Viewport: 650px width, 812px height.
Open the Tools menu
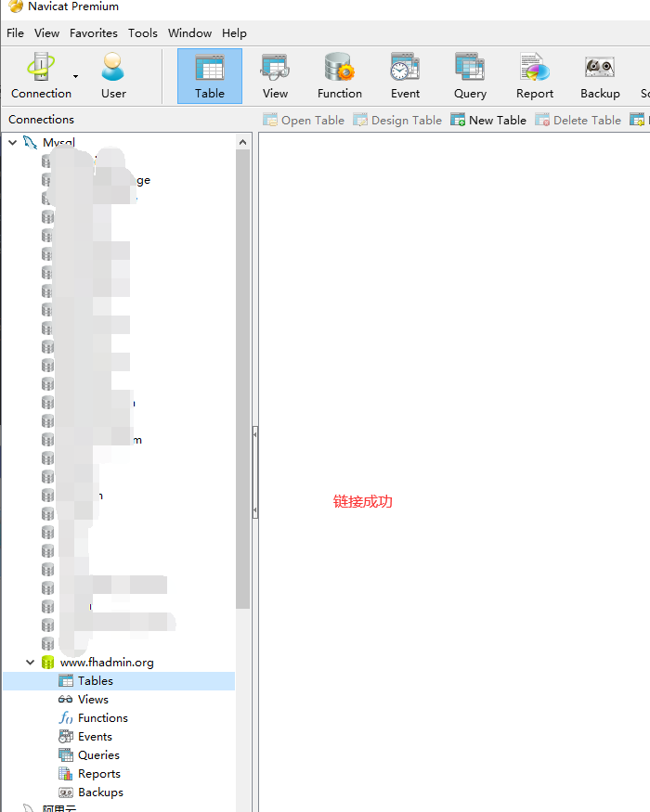pyautogui.click(x=143, y=33)
